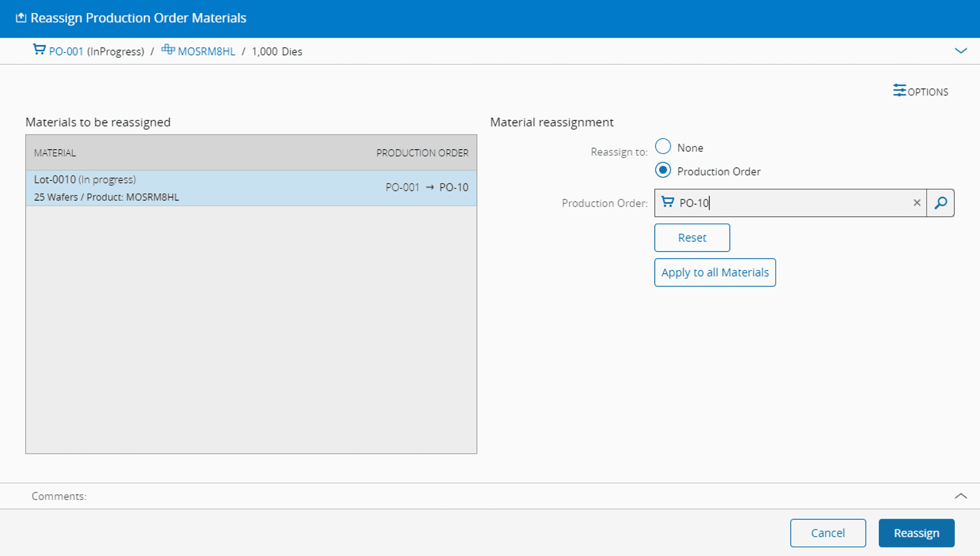Select the None radio option

tap(663, 147)
